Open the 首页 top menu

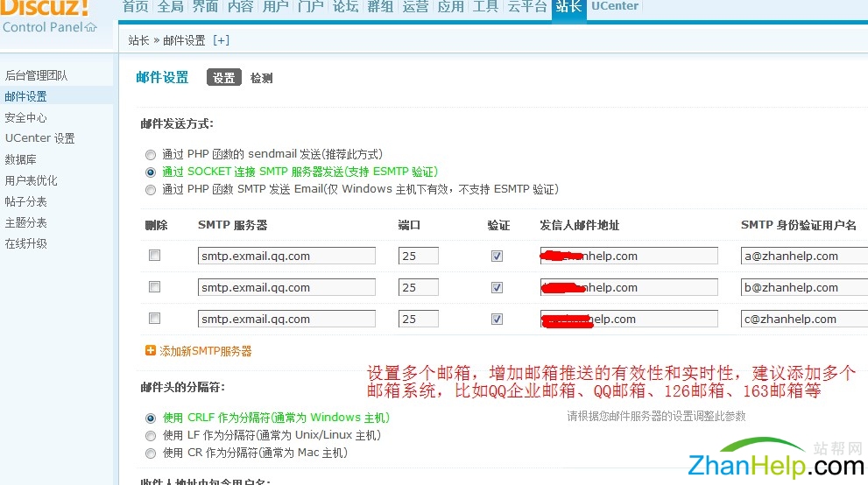click(x=136, y=6)
